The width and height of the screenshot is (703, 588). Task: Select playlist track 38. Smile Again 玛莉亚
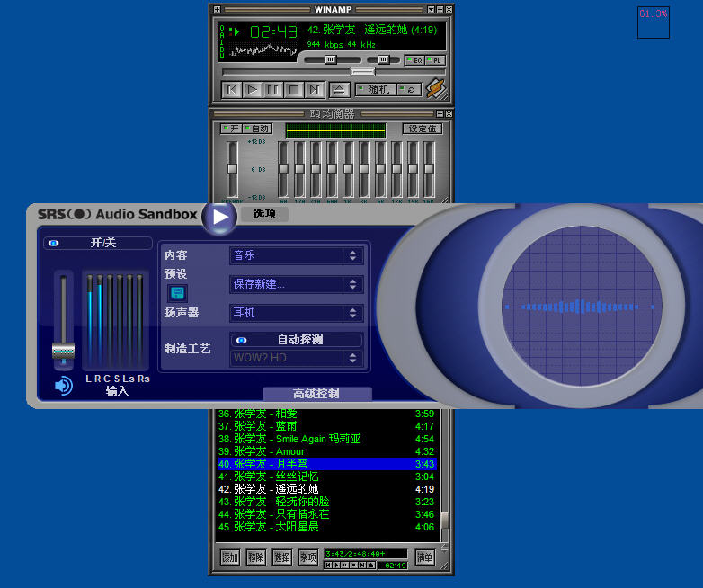326,439
